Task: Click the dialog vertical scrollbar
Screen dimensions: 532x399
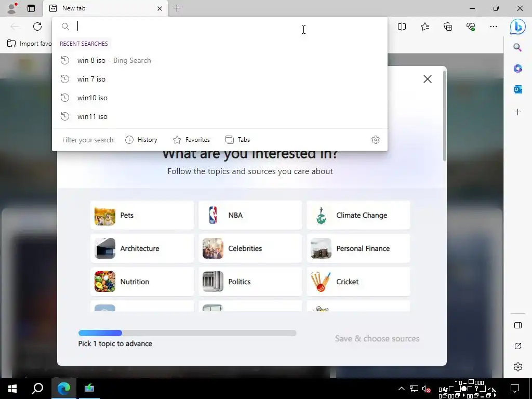Action: (x=444, y=115)
